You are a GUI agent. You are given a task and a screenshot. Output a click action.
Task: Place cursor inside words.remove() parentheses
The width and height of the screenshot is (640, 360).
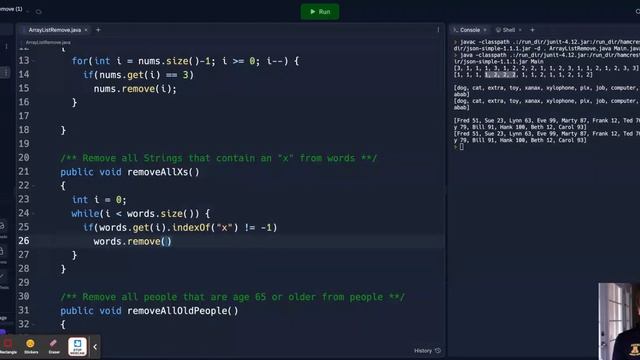(x=167, y=242)
